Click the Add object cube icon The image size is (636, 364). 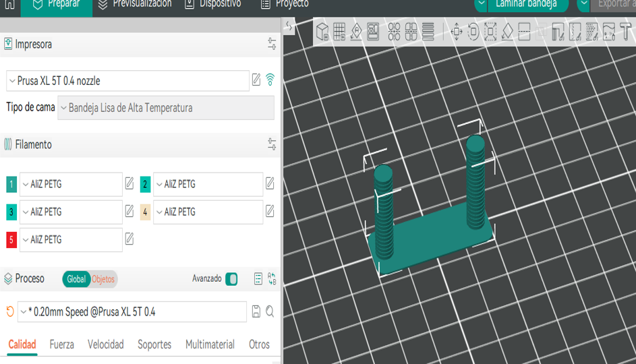(x=322, y=32)
